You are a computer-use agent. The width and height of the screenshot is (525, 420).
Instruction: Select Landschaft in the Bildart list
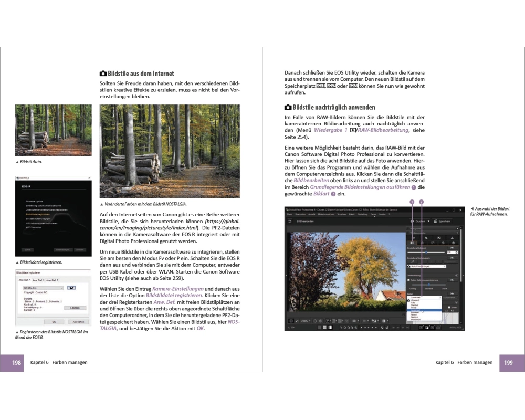416,310
